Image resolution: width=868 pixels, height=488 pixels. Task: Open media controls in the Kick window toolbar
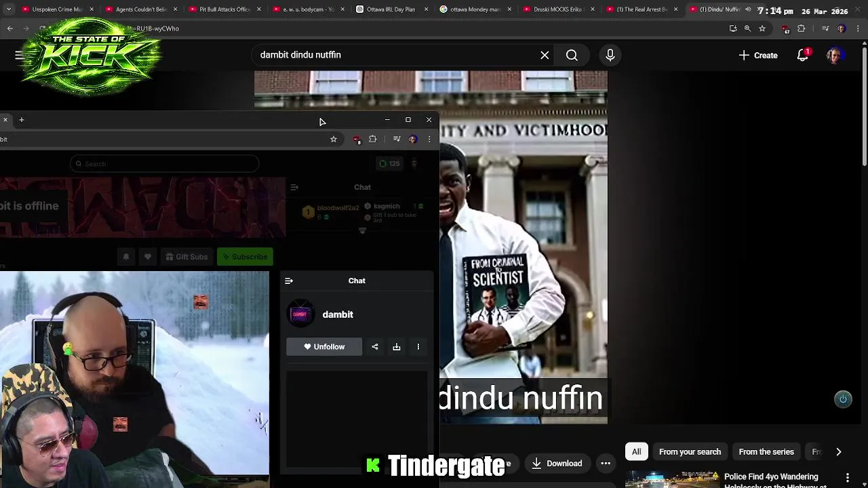(x=397, y=139)
